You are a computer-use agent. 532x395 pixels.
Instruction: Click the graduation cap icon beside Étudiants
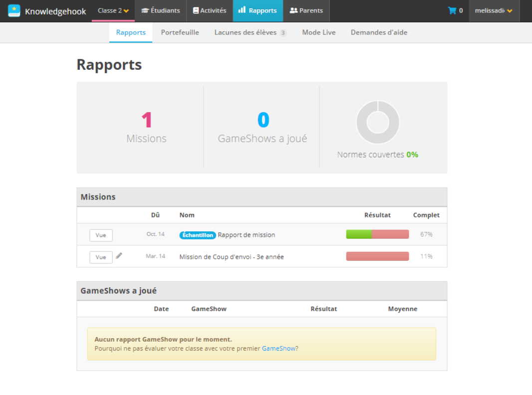click(x=145, y=10)
